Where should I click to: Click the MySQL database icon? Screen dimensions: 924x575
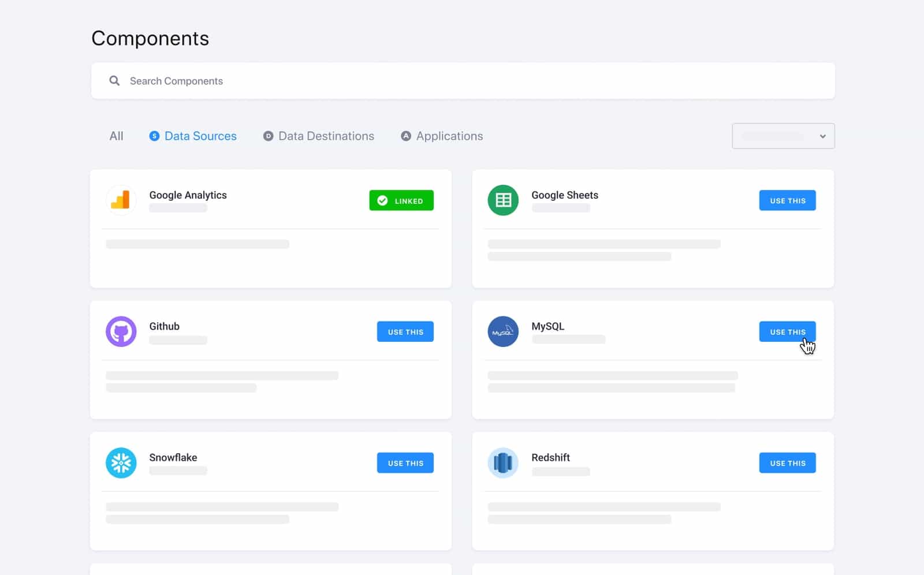(x=503, y=331)
